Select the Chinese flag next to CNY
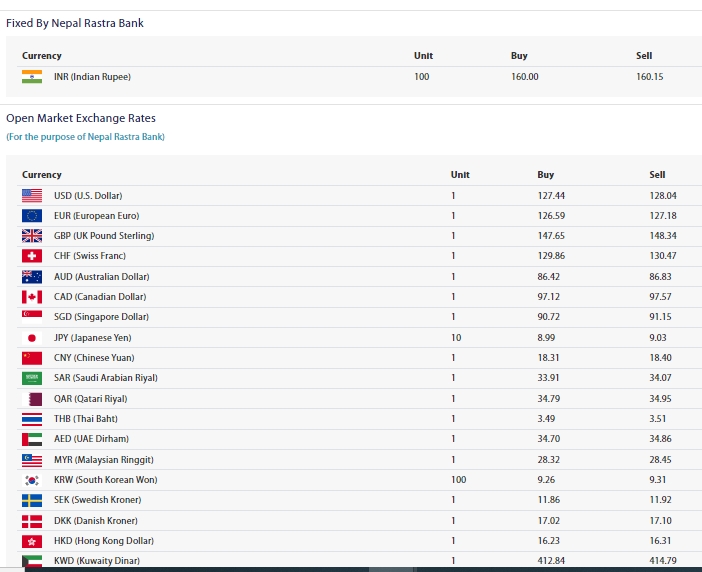This screenshot has width=702, height=572. pos(32,358)
